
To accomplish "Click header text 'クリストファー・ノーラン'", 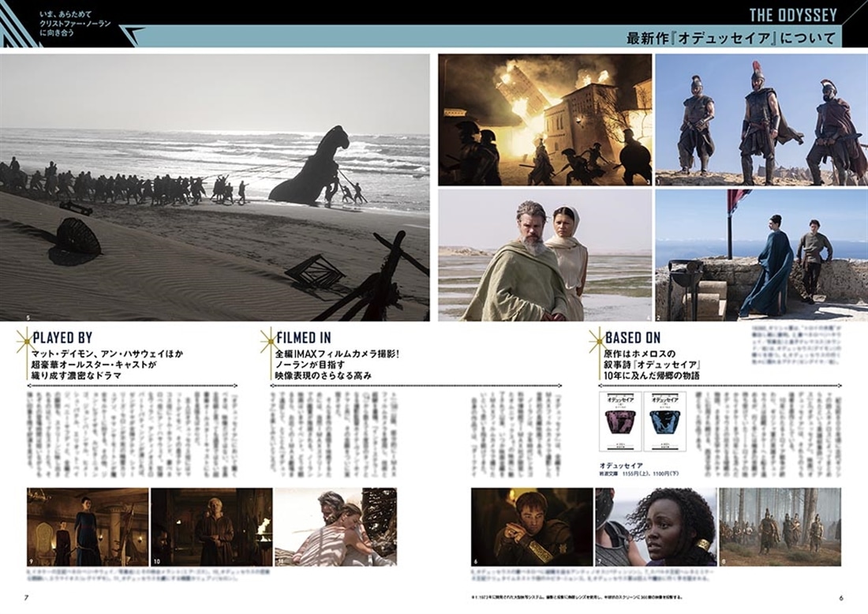I will tap(75, 24).
